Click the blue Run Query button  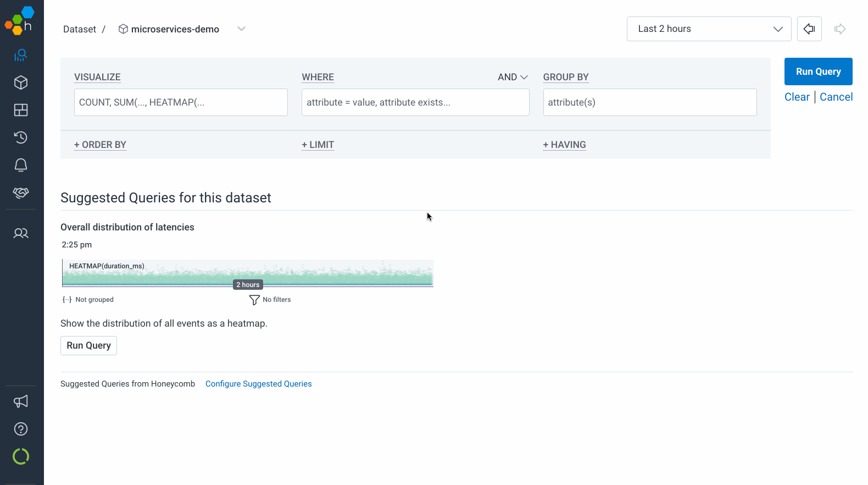pos(818,71)
